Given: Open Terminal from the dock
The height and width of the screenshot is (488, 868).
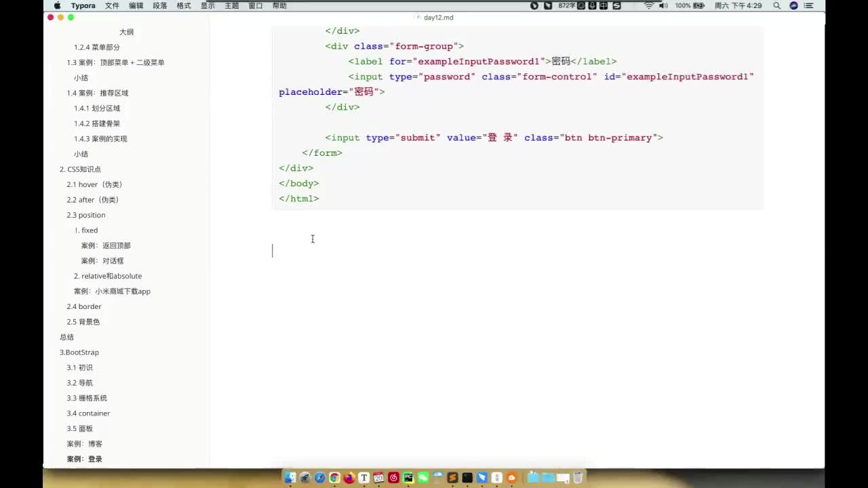Looking at the screenshot, I should [x=467, y=478].
